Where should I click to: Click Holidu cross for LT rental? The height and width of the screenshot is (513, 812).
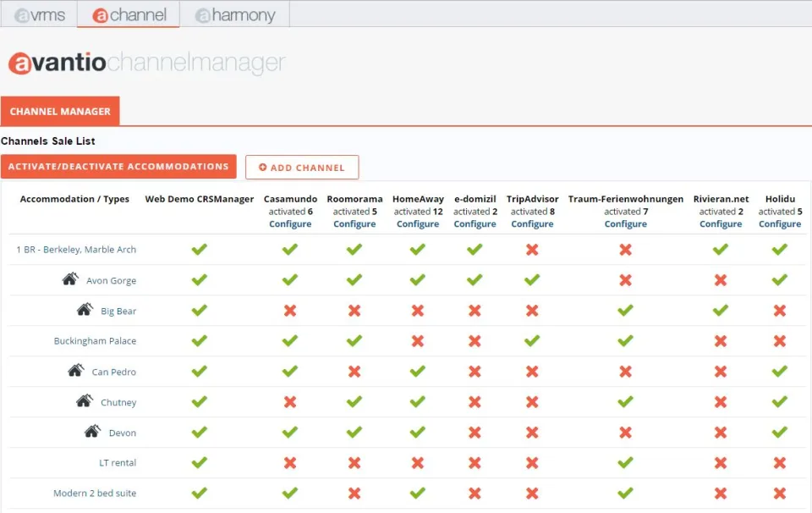click(x=780, y=463)
